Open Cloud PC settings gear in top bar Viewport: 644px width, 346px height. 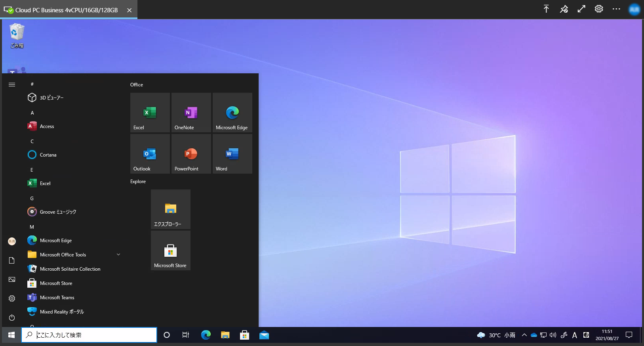(x=599, y=9)
